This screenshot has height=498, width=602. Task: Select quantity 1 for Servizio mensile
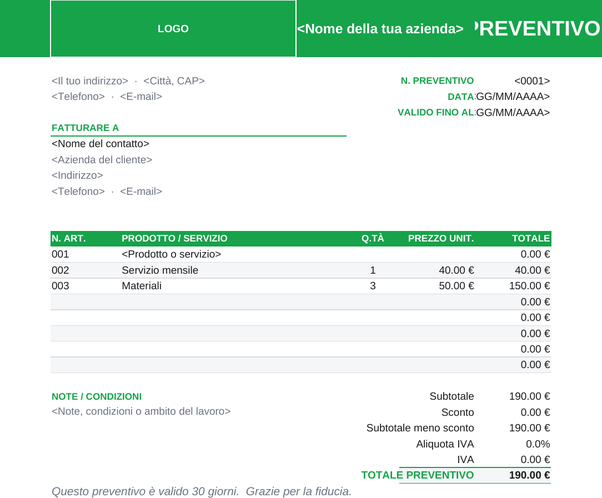coord(372,270)
